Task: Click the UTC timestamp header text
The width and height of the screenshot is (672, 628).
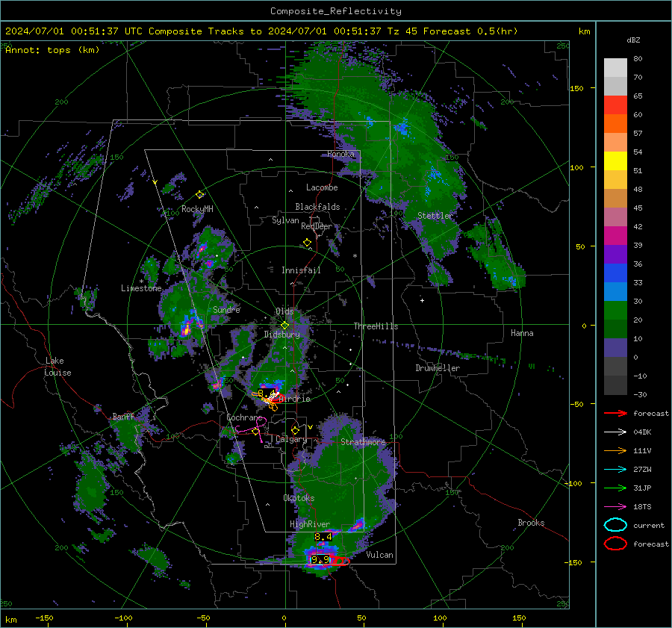Action: [x=261, y=31]
